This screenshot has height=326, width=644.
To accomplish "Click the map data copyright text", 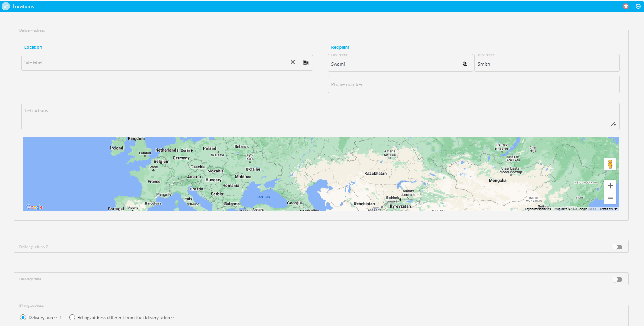I will click(x=575, y=209).
